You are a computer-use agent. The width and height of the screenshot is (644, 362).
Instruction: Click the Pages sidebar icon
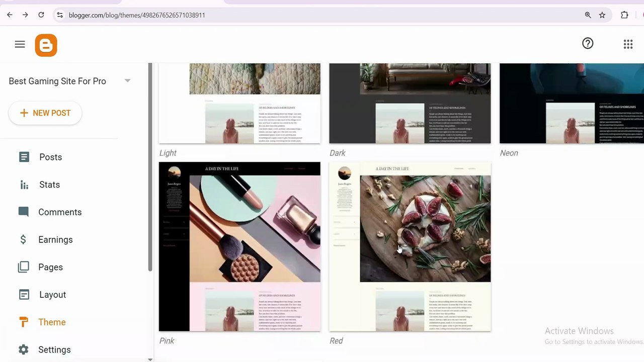tap(24, 267)
